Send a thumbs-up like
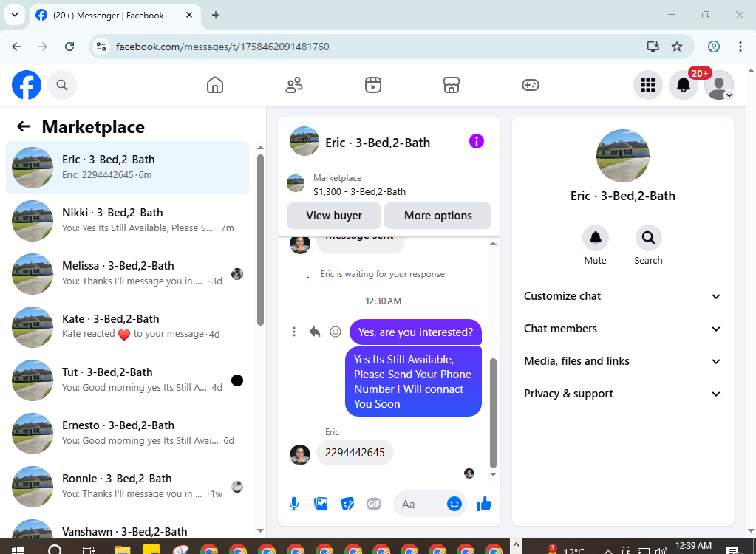The width and height of the screenshot is (756, 554). [x=483, y=504]
